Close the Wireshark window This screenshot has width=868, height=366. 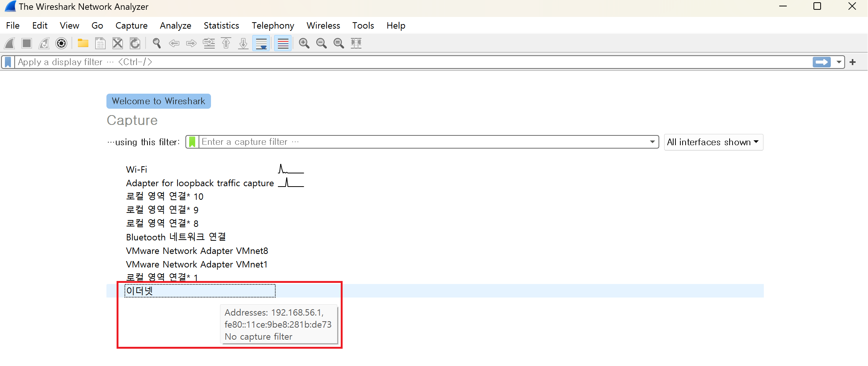click(852, 6)
